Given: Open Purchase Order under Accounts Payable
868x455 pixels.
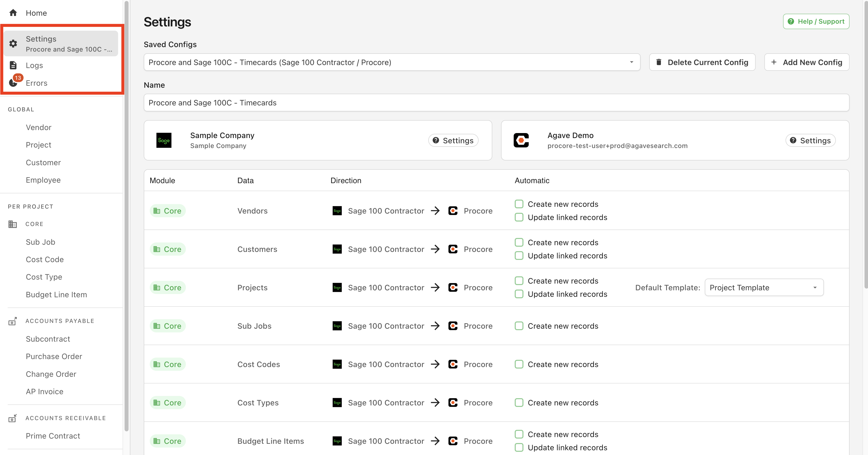Looking at the screenshot, I should click(x=54, y=357).
